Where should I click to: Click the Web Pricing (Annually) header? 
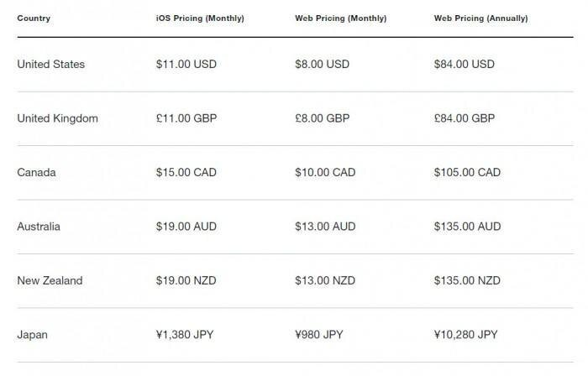[479, 18]
